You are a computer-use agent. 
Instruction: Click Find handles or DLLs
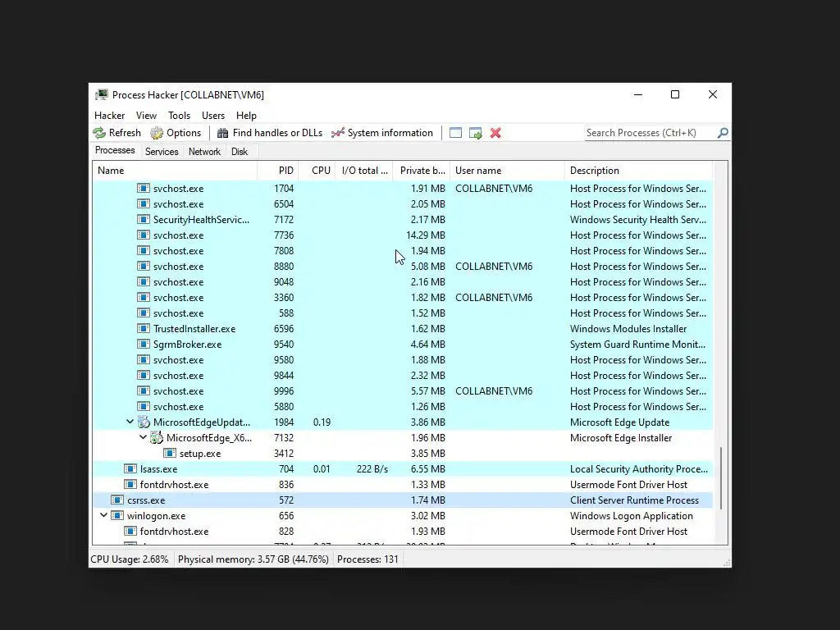[x=269, y=133]
